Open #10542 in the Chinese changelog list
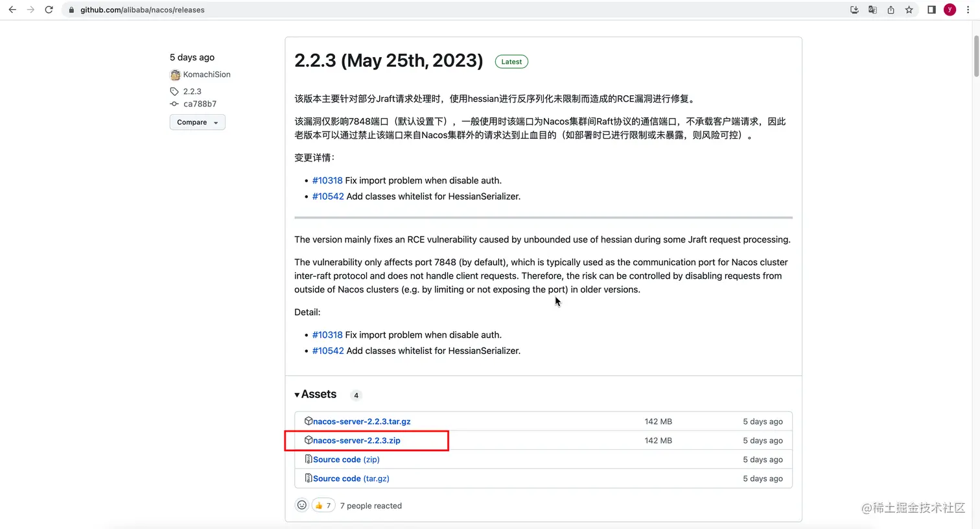 pos(328,196)
